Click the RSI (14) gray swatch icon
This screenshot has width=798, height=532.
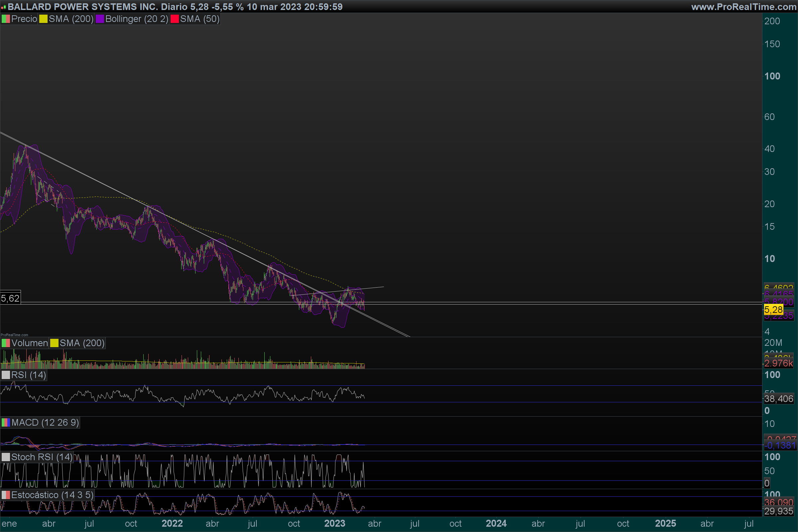click(6, 375)
